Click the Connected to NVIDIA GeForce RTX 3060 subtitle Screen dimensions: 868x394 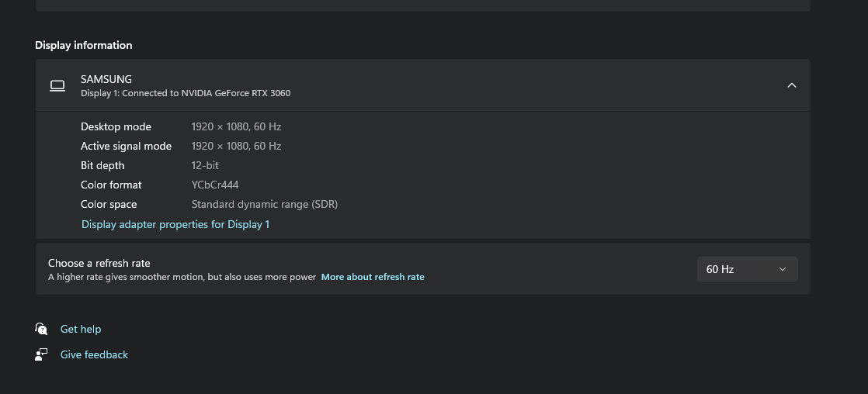pos(186,93)
